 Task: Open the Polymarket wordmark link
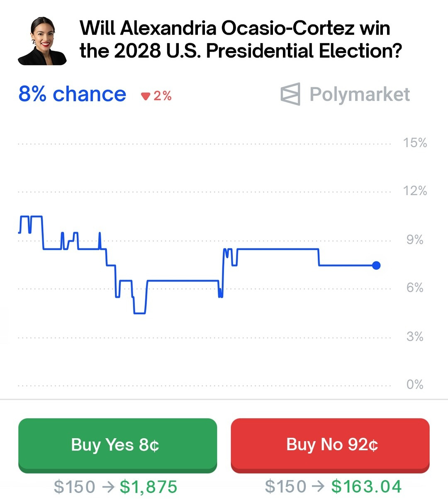(x=359, y=94)
